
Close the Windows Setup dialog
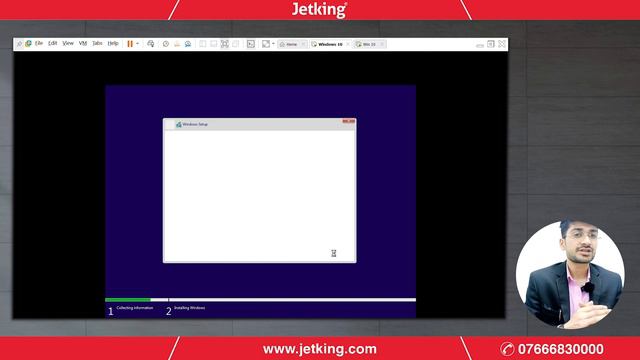tap(349, 121)
